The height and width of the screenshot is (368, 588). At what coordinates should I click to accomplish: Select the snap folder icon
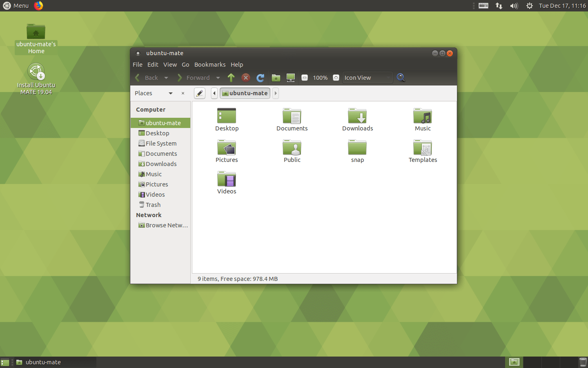click(x=357, y=147)
